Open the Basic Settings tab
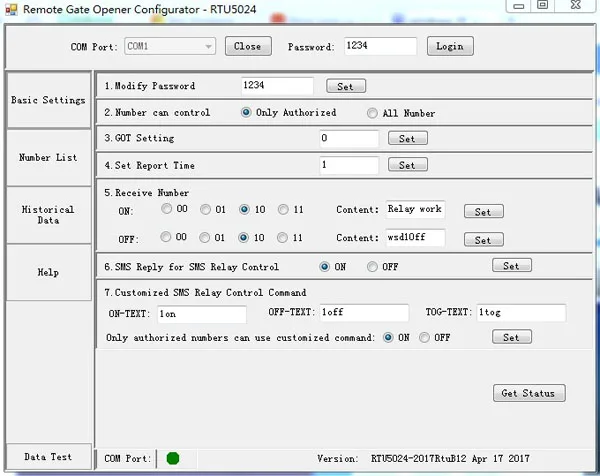600x476 pixels. pyautogui.click(x=49, y=100)
